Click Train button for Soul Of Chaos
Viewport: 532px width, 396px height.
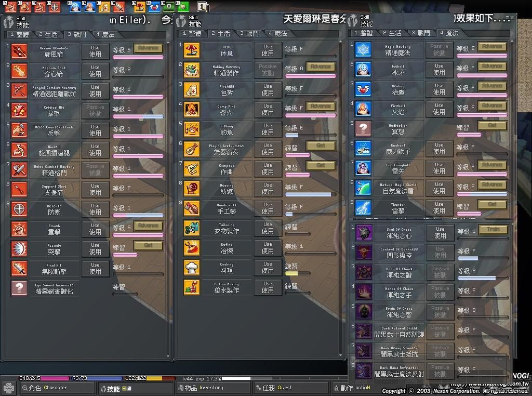pos(493,229)
